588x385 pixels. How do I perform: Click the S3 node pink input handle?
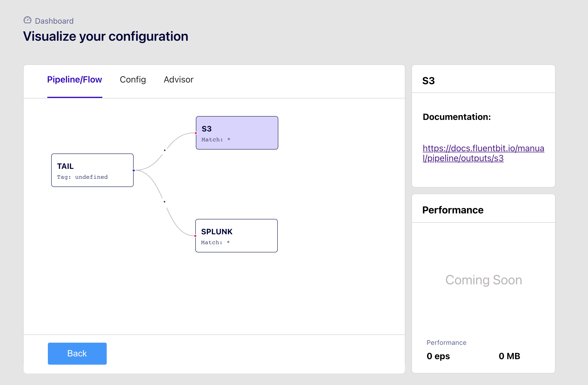(196, 133)
